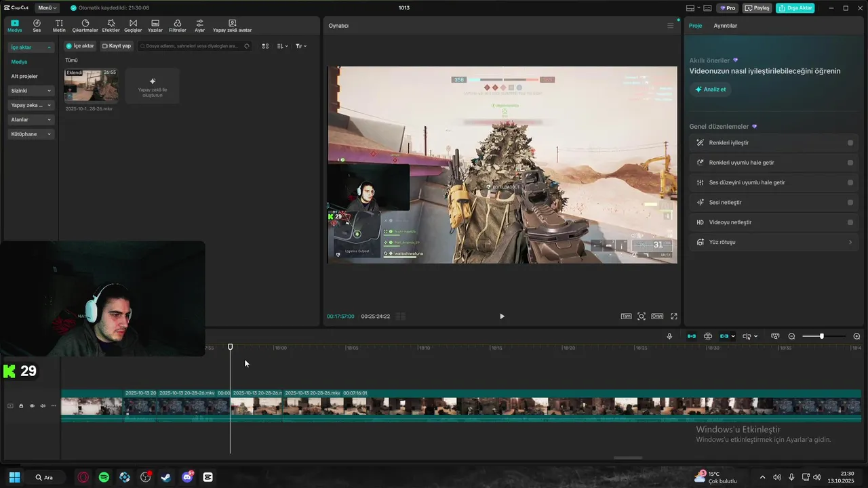
Task: Toggle main track magnet linking icon
Action: 692,336
